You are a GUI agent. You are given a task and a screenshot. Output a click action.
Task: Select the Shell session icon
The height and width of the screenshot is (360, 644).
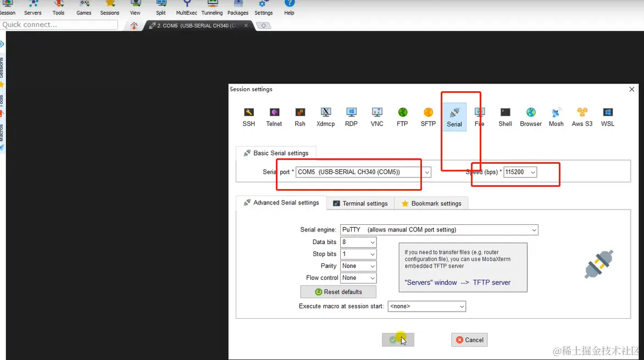coord(505,117)
